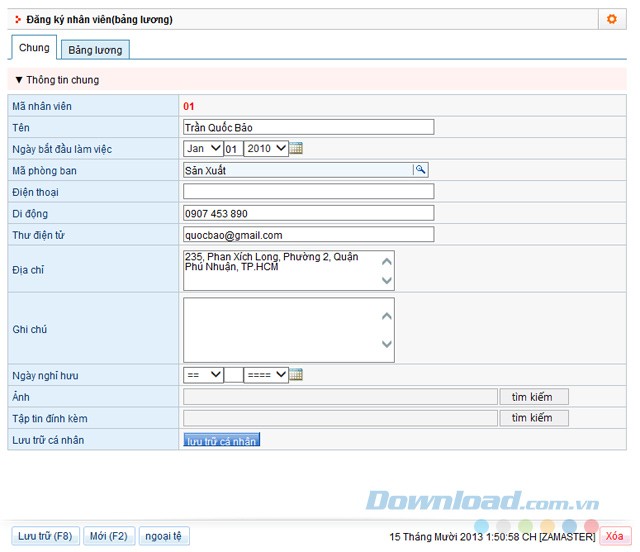Screen dimensions: 640x552
Task: Click the ngoại tệ button
Action: coord(162,536)
